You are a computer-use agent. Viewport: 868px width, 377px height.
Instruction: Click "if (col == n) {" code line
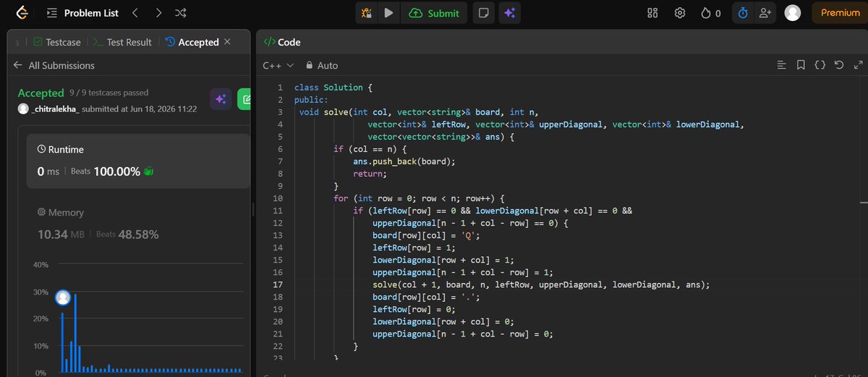click(x=370, y=149)
